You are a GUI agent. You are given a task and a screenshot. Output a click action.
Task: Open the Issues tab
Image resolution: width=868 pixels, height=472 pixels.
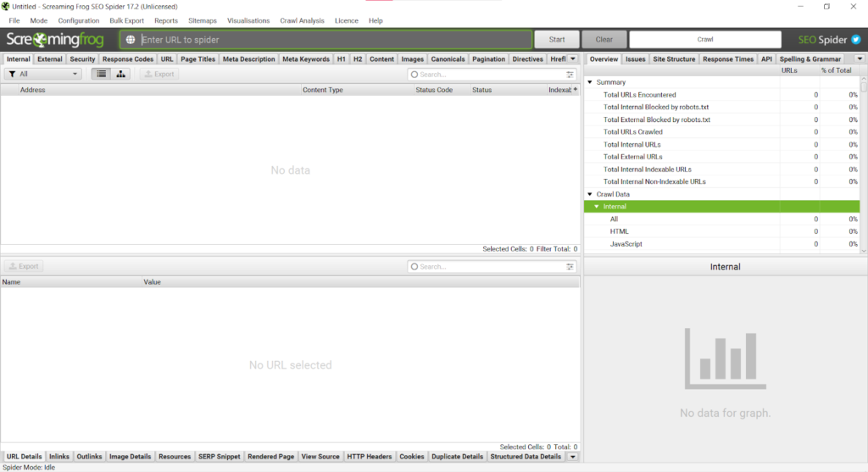636,58
